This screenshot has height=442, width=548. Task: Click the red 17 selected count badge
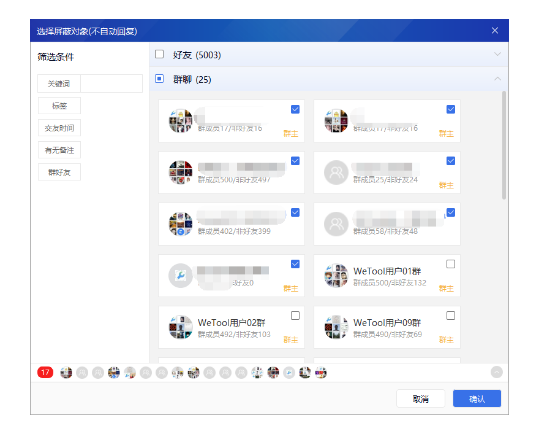click(45, 372)
